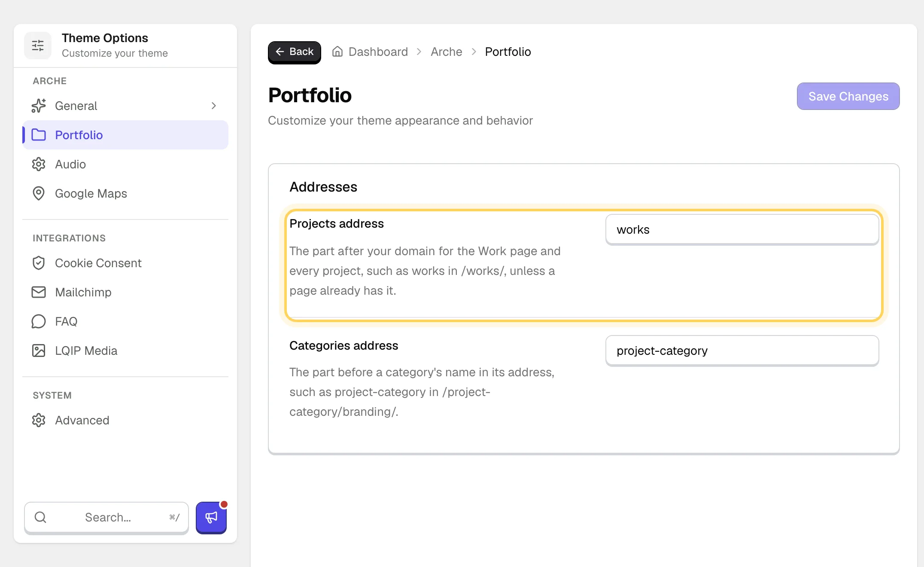924x567 pixels.
Task: Click the Portfolio folder icon
Action: coord(39,135)
